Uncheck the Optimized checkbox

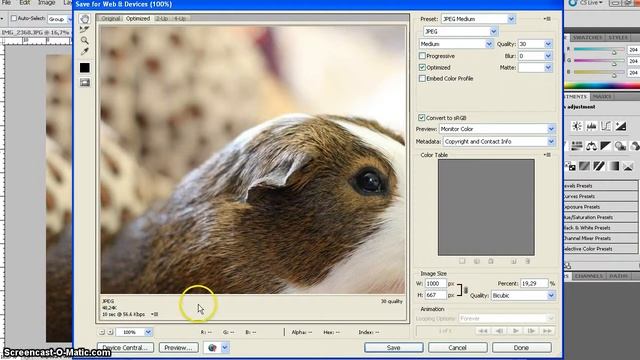tap(422, 67)
